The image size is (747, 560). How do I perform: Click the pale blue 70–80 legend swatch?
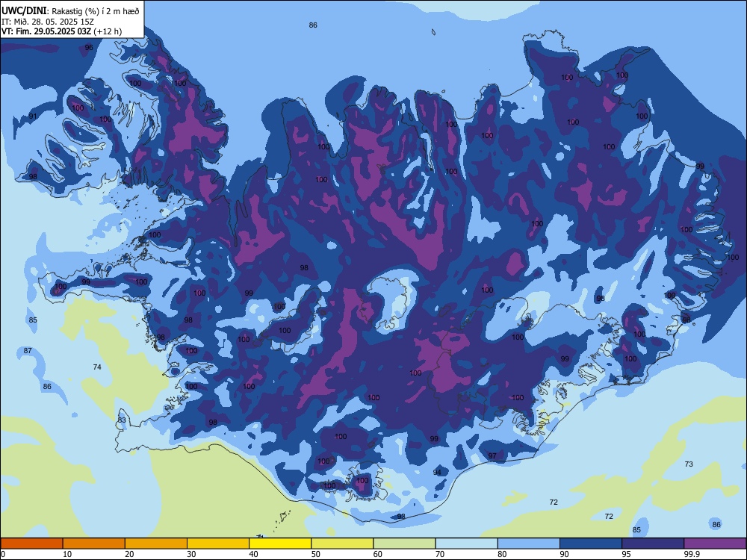click(467, 544)
